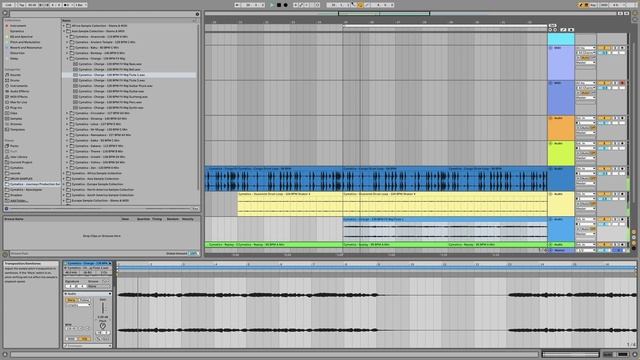
Task: Solo the lime green Audio track
Action: pyautogui.click(x=615, y=143)
